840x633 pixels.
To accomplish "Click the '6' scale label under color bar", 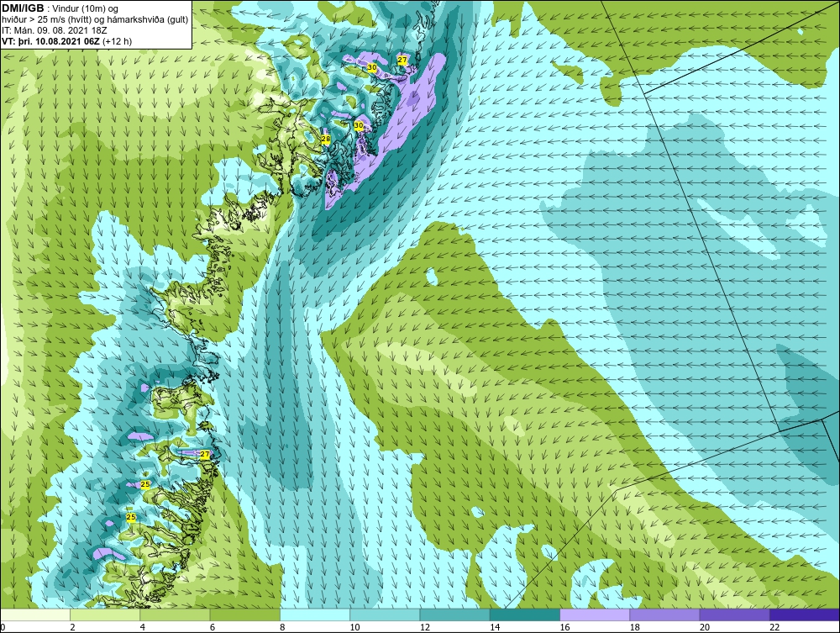I will pos(213,627).
